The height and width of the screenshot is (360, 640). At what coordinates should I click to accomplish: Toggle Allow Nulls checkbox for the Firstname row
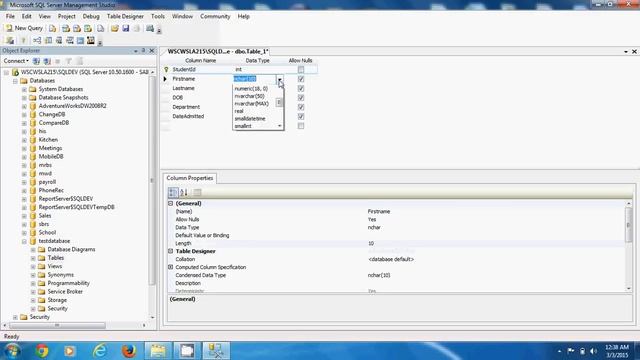pos(301,79)
